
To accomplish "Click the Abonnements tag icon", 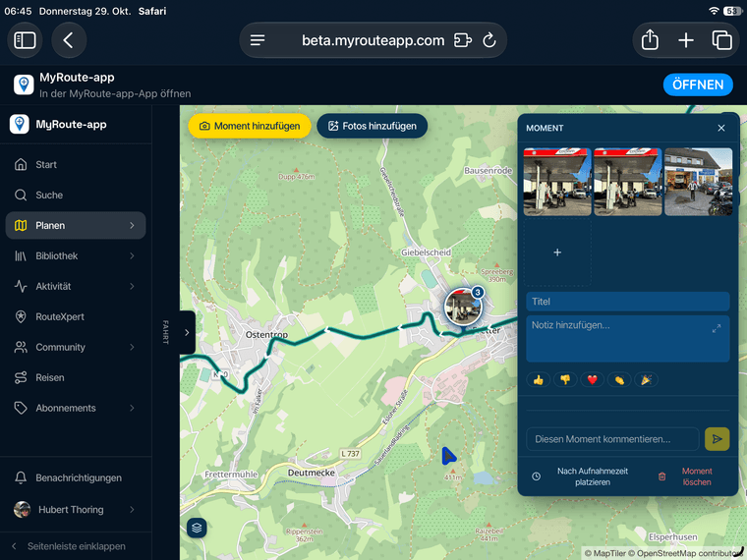I will (x=21, y=408).
